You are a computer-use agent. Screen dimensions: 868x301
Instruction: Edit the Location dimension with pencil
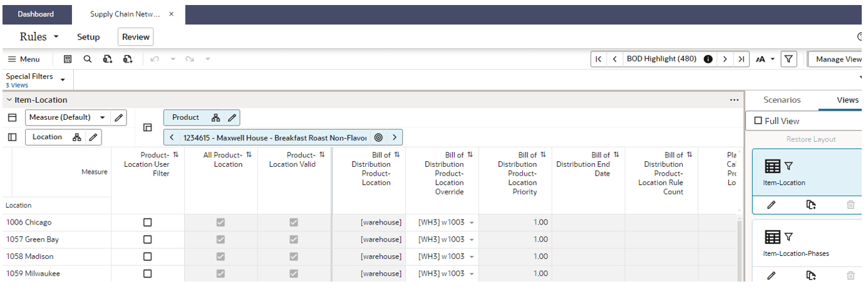(93, 137)
